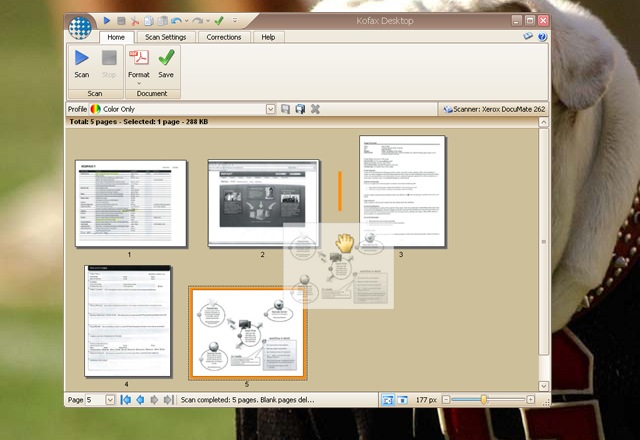Click the zoom out minus button
This screenshot has width=640, height=440.
(446, 400)
